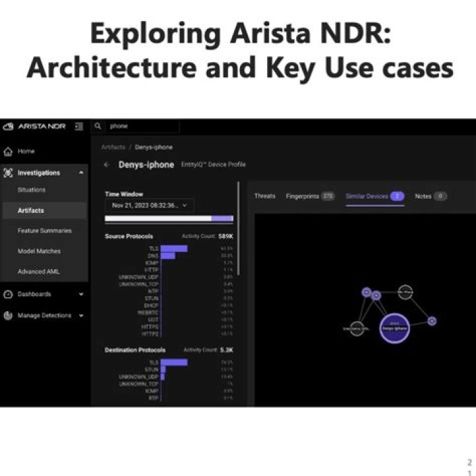This screenshot has height=476, width=476.
Task: Open the Fingerprints tab
Action: [309, 196]
